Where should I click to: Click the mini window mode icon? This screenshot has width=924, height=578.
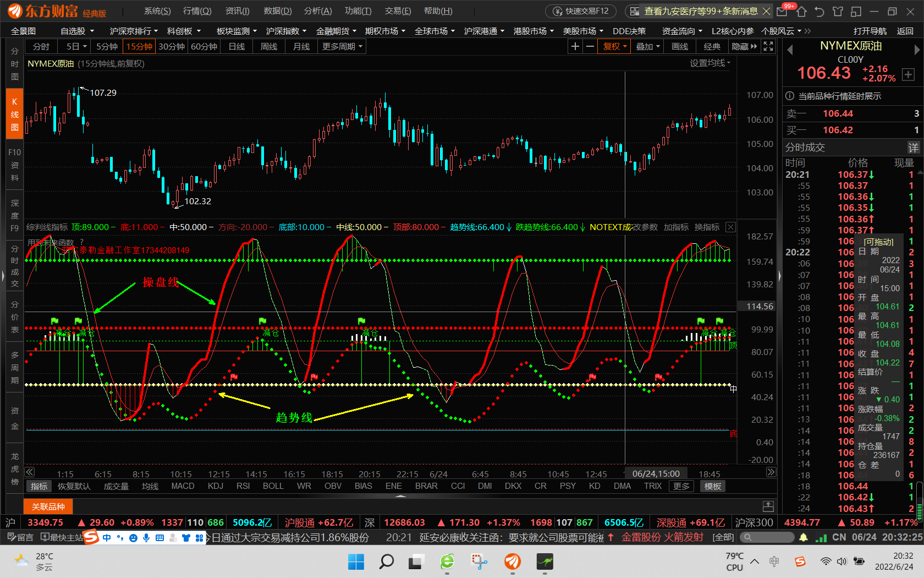(x=856, y=11)
